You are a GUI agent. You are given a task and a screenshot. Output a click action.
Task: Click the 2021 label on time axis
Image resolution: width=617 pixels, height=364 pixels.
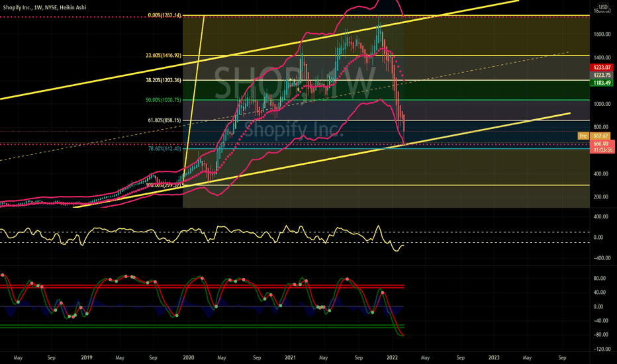coord(290,357)
